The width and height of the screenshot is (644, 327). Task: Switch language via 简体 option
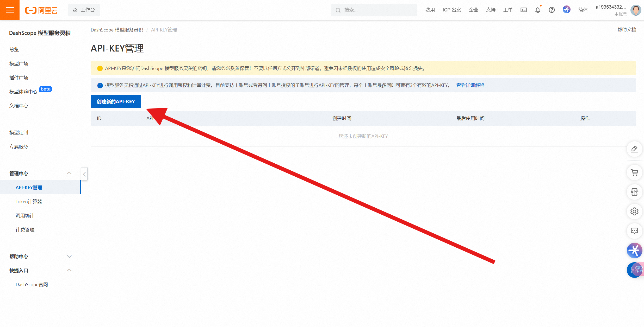pos(583,10)
